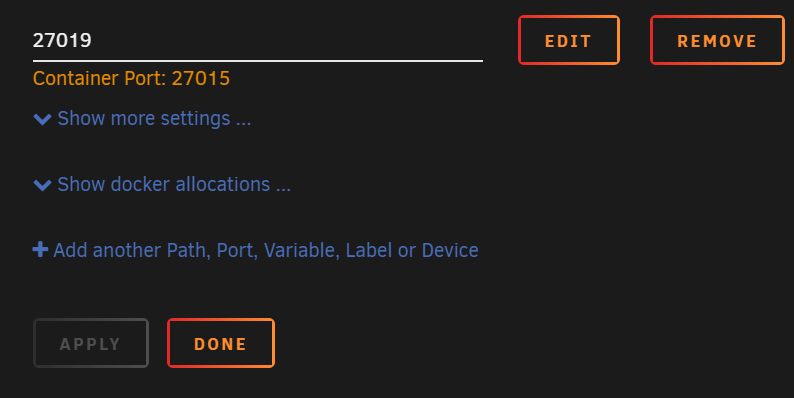Apply changes using the APPLY button
794x398 pixels.
(x=91, y=343)
